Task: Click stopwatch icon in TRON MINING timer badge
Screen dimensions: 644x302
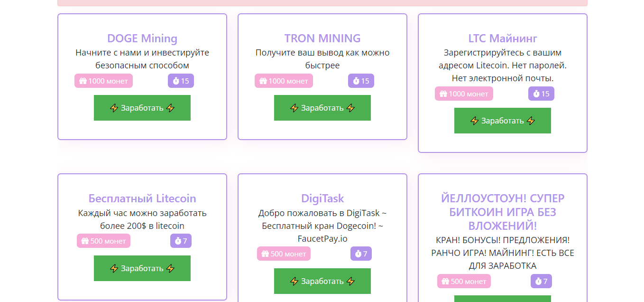Action: (356, 81)
